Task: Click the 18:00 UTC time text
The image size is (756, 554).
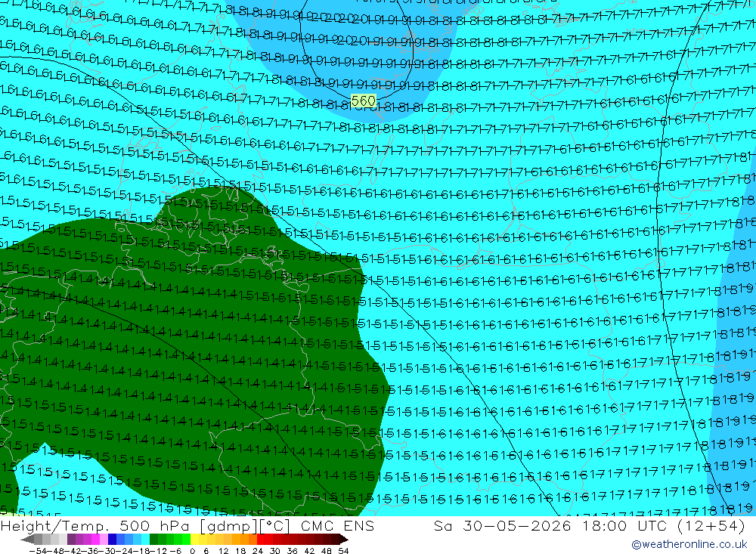Action: [x=624, y=526]
